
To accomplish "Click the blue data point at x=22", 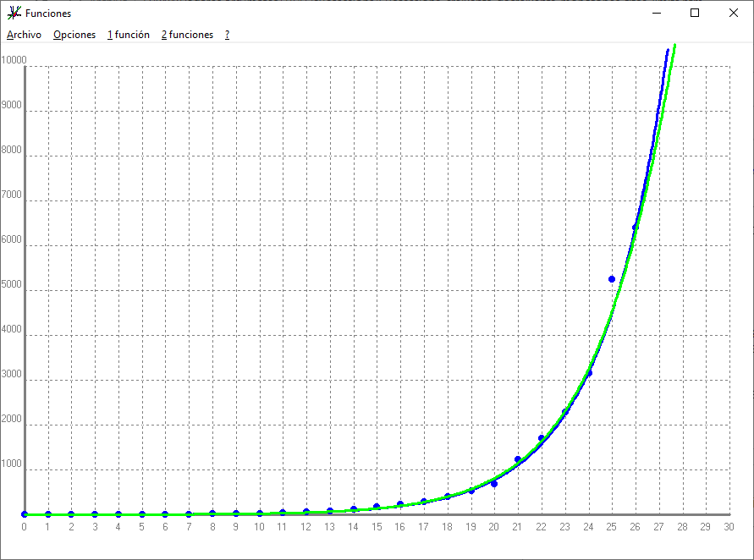I will coord(542,438).
